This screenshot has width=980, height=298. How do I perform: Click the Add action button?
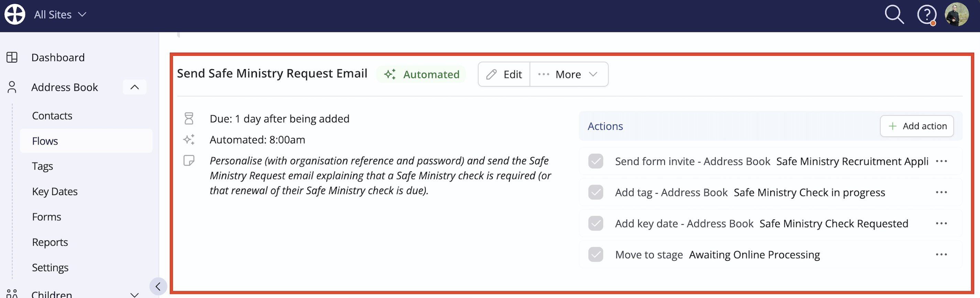tap(916, 126)
